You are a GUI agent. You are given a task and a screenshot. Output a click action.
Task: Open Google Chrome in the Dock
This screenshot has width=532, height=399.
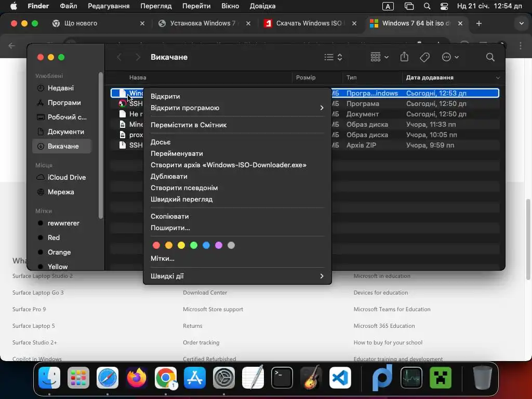click(166, 378)
